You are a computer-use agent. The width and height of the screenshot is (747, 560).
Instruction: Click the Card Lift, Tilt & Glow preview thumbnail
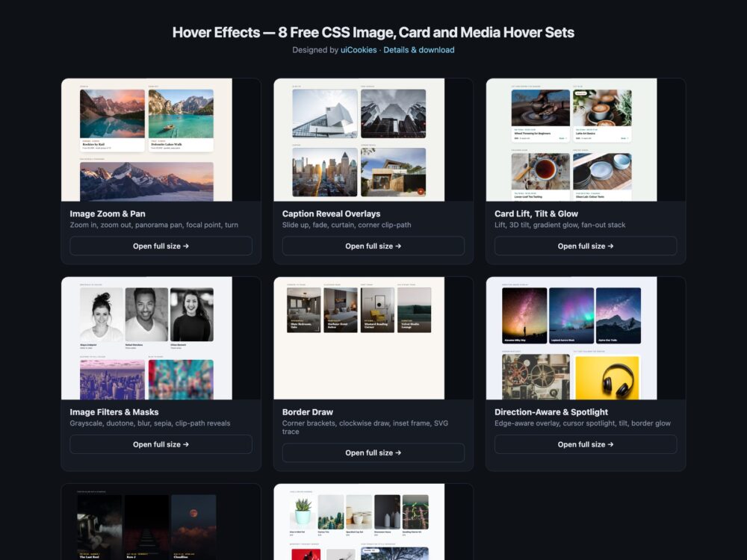pos(586,140)
